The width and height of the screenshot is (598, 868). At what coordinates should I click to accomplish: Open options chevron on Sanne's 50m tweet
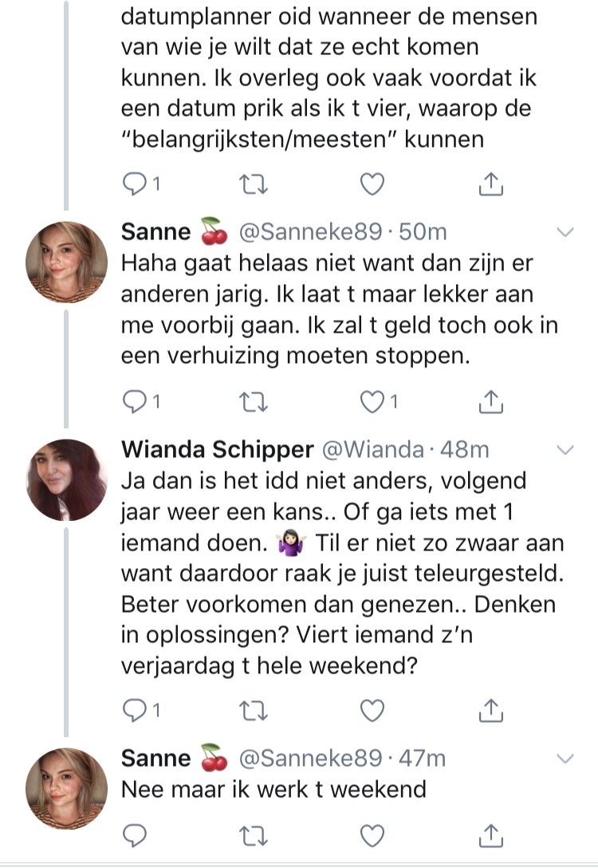click(x=565, y=232)
